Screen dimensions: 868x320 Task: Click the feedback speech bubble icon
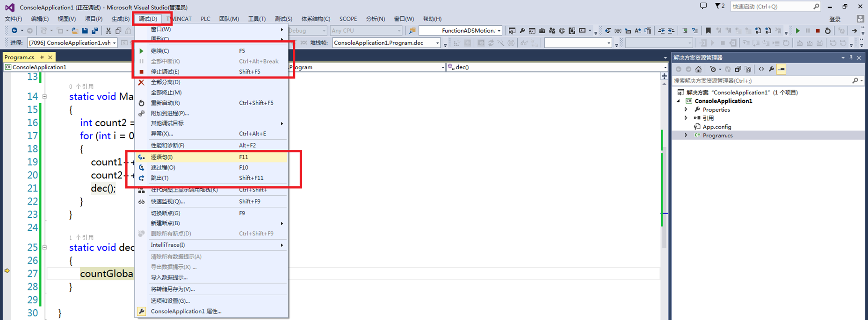coord(703,6)
